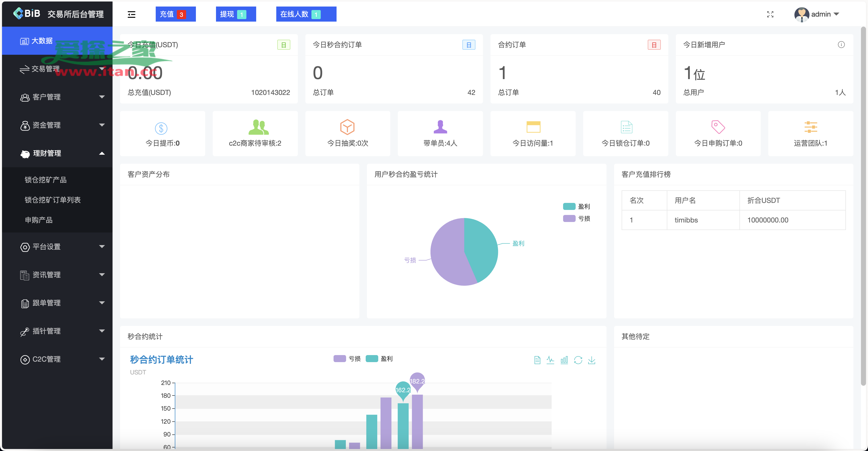This screenshot has height=451, width=868.
Task: Open data view of 秒合约订单统计 chart
Action: 537,360
